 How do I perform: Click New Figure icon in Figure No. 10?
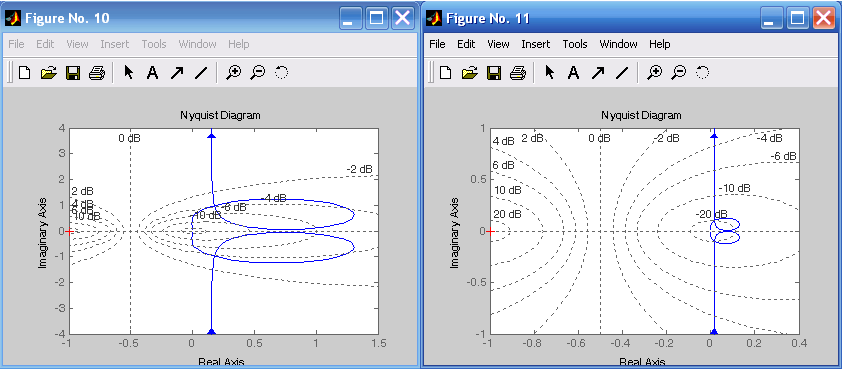(24, 73)
